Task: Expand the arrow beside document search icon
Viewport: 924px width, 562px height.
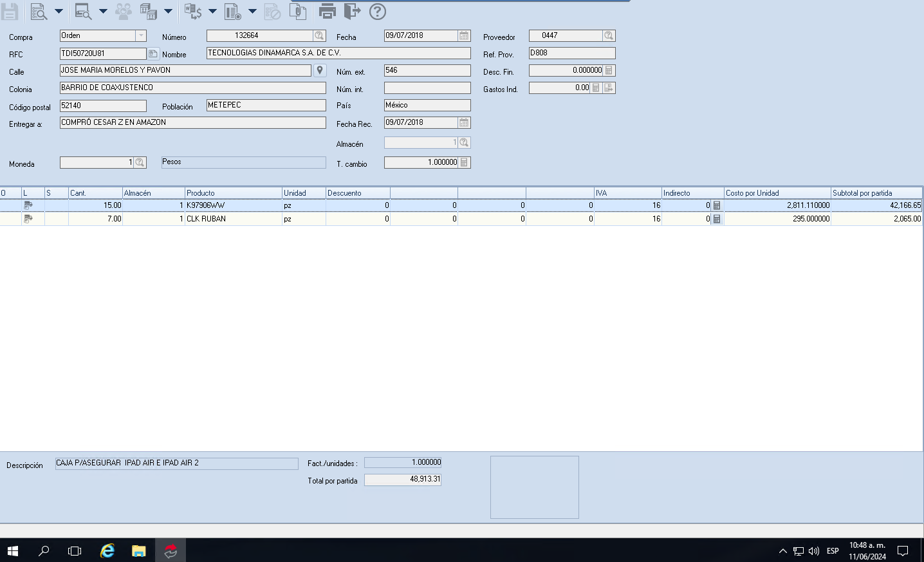Action: [59, 11]
